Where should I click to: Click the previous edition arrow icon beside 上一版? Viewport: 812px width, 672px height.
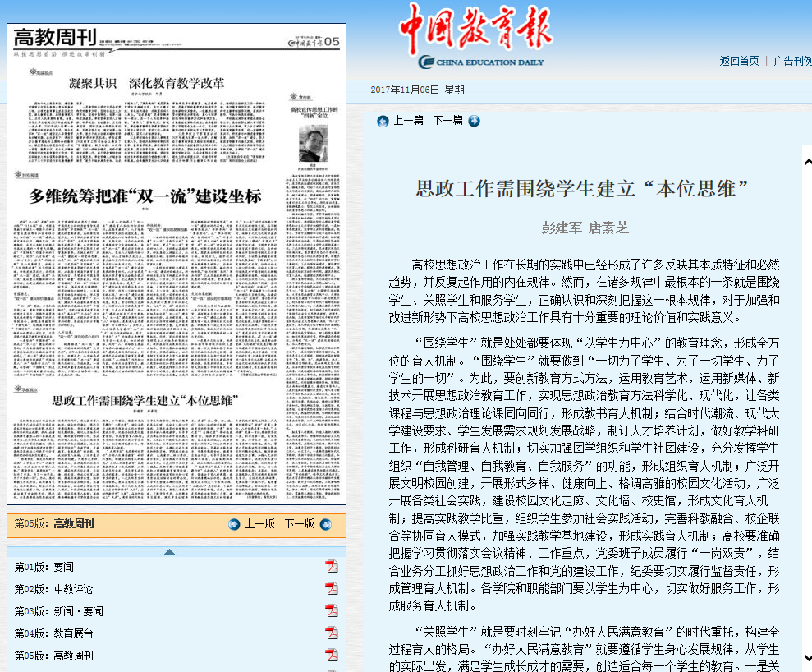234,524
